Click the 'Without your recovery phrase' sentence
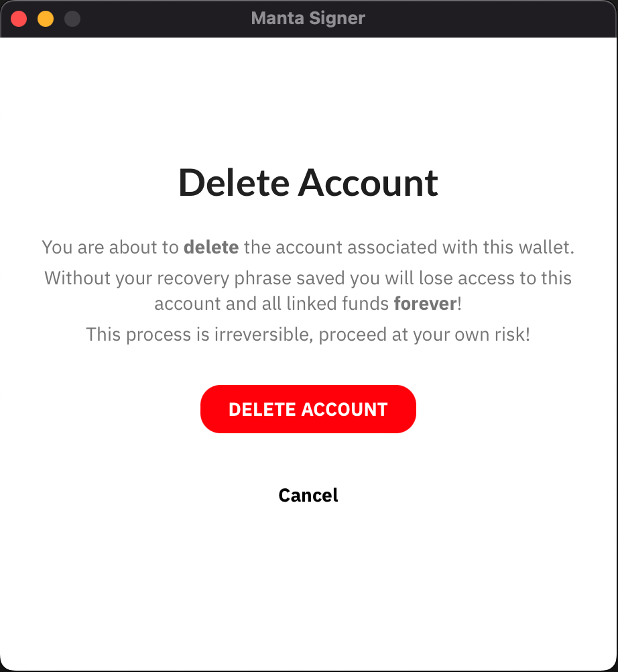The height and width of the screenshot is (672, 618). coord(308,290)
